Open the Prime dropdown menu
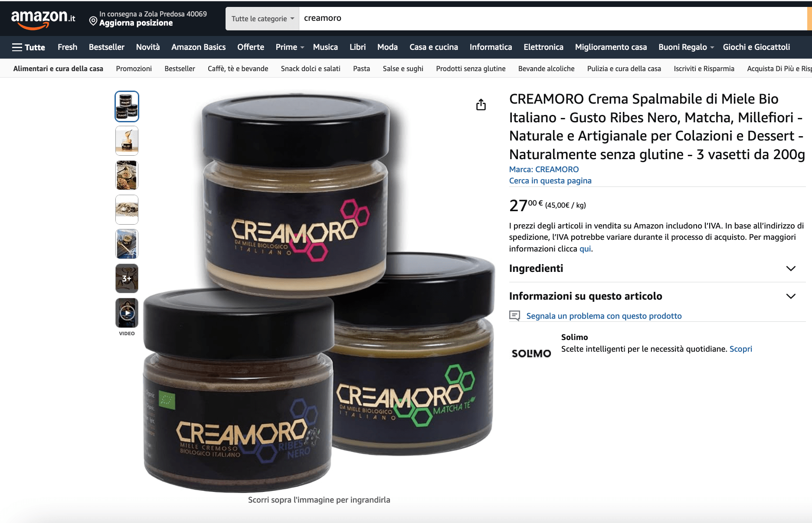Viewport: 812px width, 523px height. click(290, 47)
